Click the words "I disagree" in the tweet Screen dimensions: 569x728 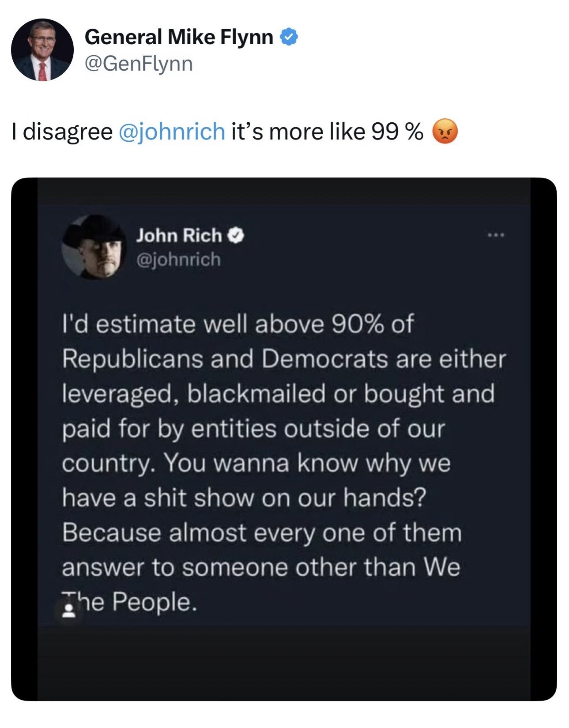[62, 132]
